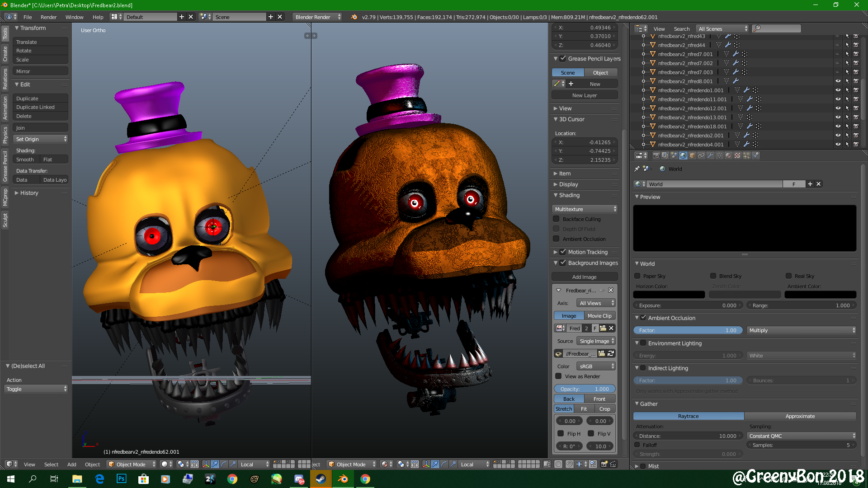Open Microsoft Edge from the taskbar
Screen dimensions: 868x488
[x=99, y=479]
